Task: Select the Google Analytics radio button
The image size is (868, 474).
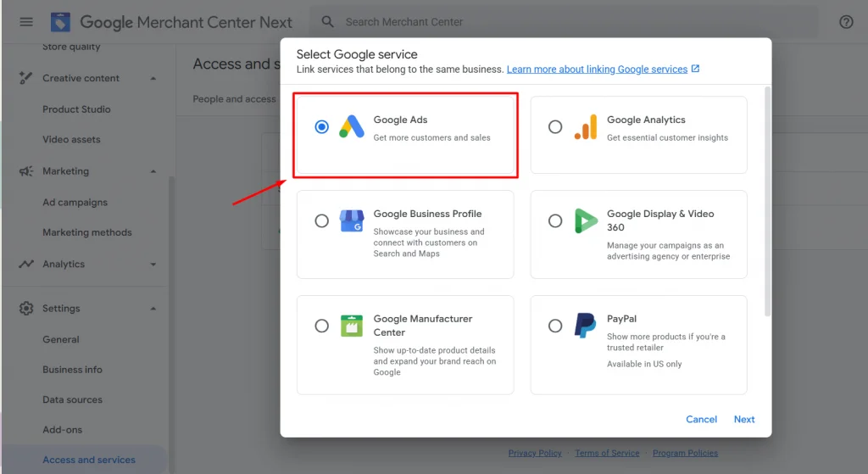Action: click(555, 127)
